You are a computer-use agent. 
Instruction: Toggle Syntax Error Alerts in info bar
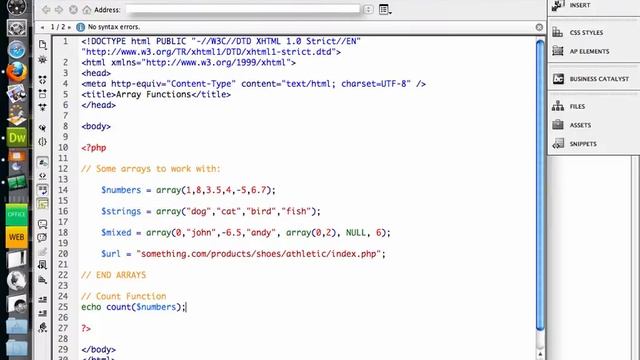(42, 203)
